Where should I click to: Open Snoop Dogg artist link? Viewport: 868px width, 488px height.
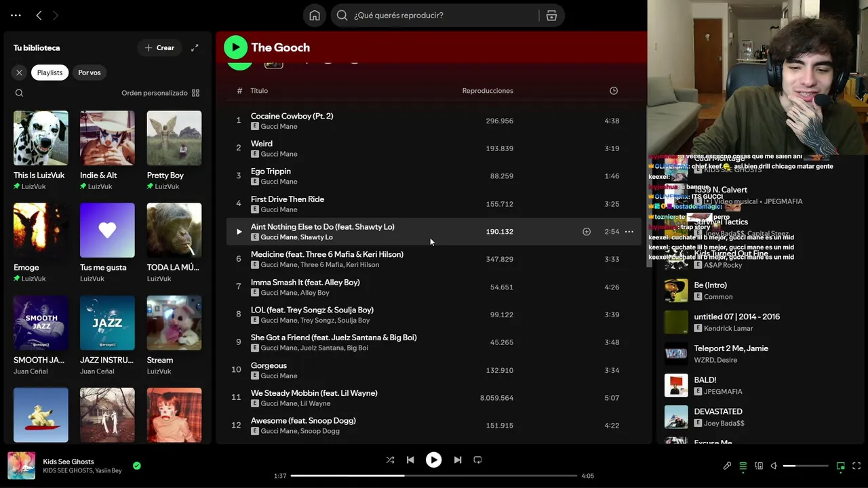click(320, 431)
